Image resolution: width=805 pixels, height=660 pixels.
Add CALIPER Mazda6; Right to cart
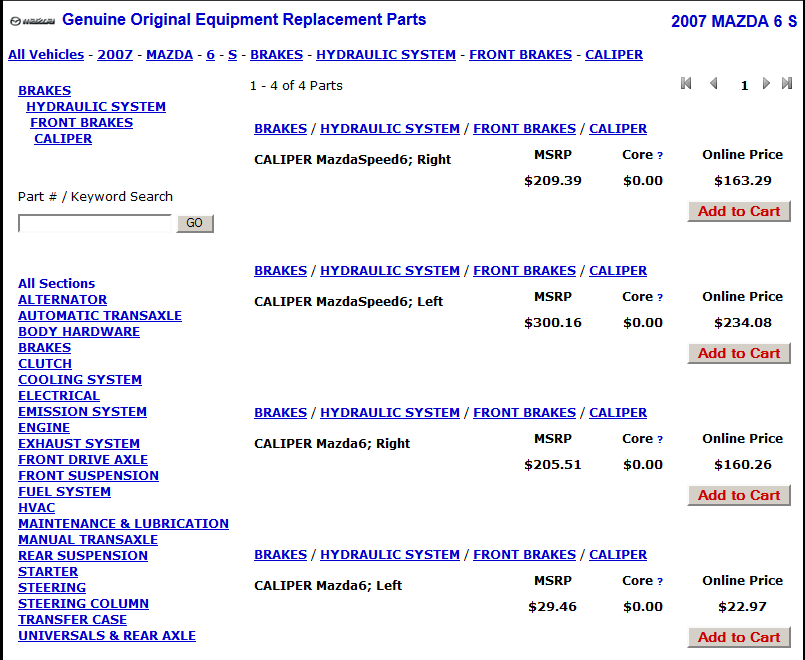point(739,495)
